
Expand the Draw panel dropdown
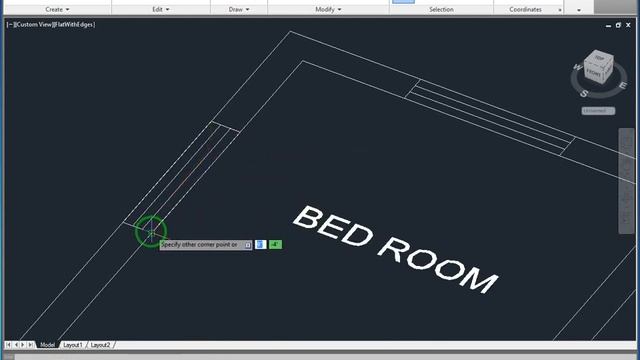(239, 9)
